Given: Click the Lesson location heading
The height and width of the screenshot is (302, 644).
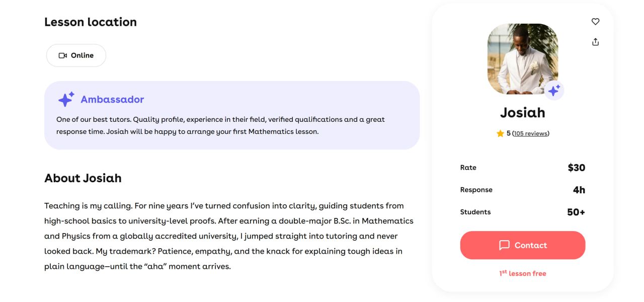Looking at the screenshot, I should point(91,22).
